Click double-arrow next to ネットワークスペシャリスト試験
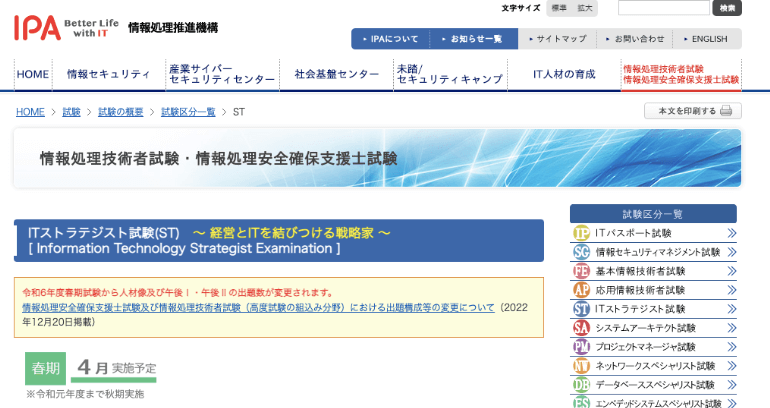The width and height of the screenshot is (770, 408). pyautogui.click(x=732, y=366)
